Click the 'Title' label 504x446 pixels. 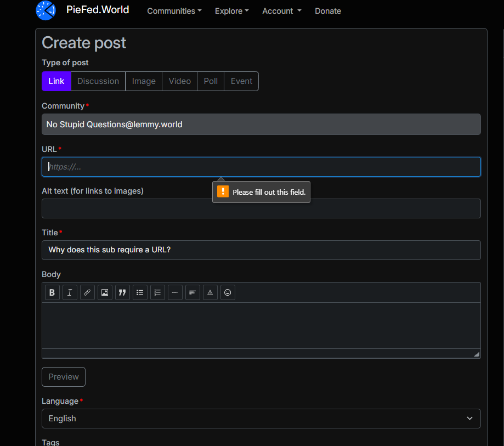click(x=50, y=233)
